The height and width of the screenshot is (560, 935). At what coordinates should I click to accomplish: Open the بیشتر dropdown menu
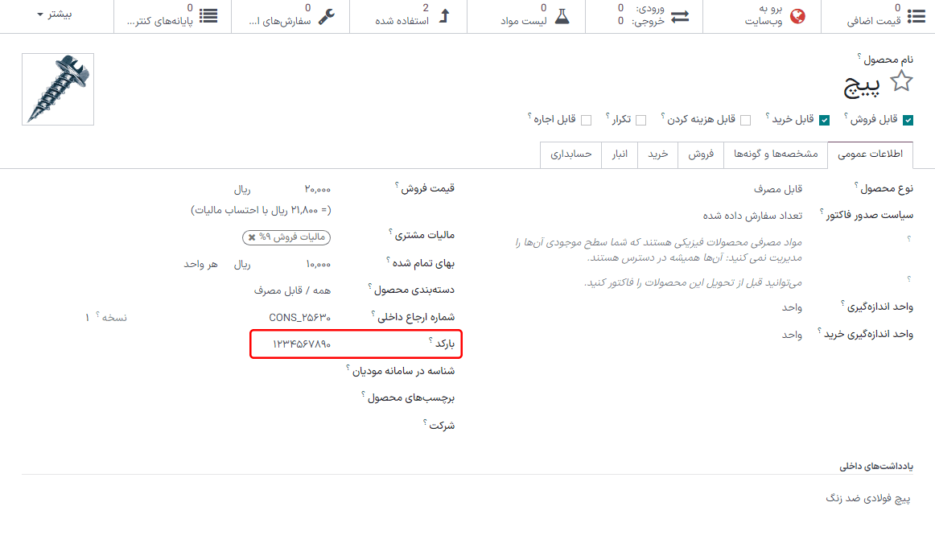(x=55, y=14)
